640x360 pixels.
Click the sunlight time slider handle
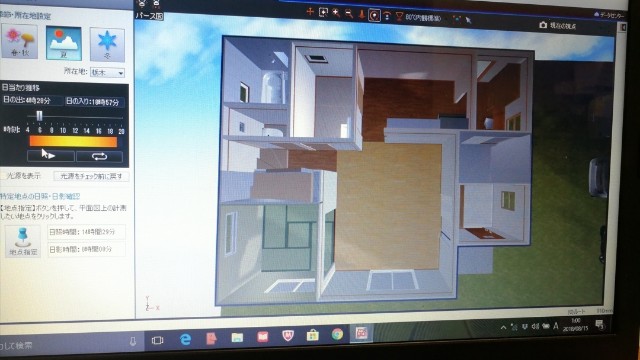click(x=39, y=116)
